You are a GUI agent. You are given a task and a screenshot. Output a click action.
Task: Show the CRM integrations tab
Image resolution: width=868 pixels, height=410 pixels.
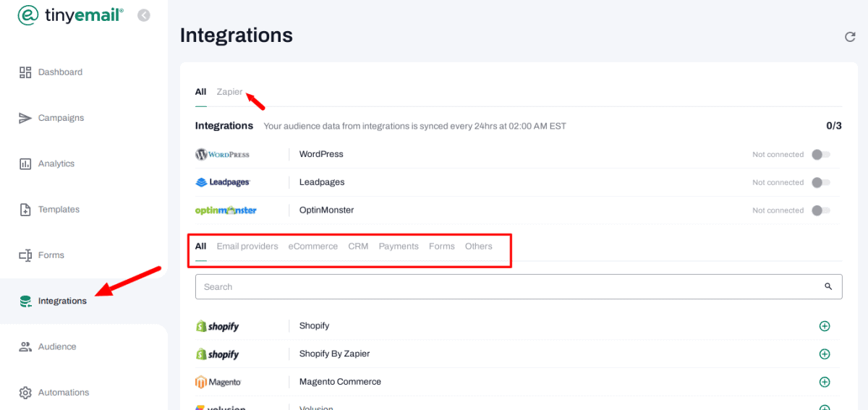pyautogui.click(x=358, y=247)
